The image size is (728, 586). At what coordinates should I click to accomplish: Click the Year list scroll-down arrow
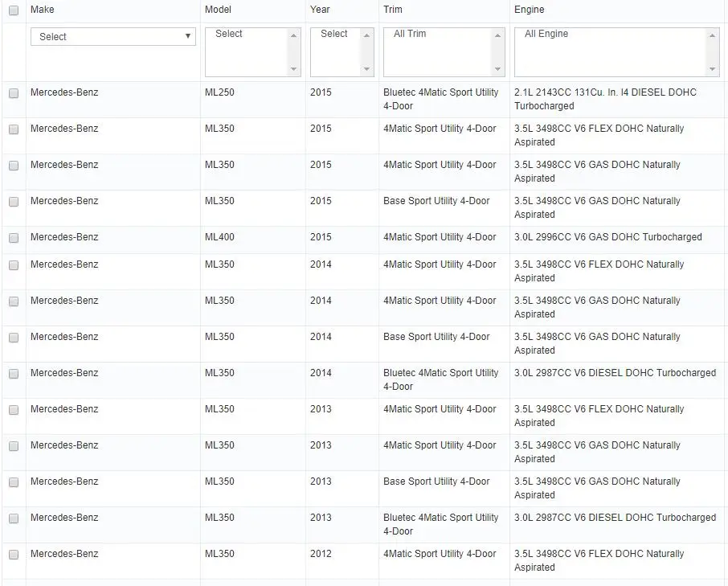366,69
